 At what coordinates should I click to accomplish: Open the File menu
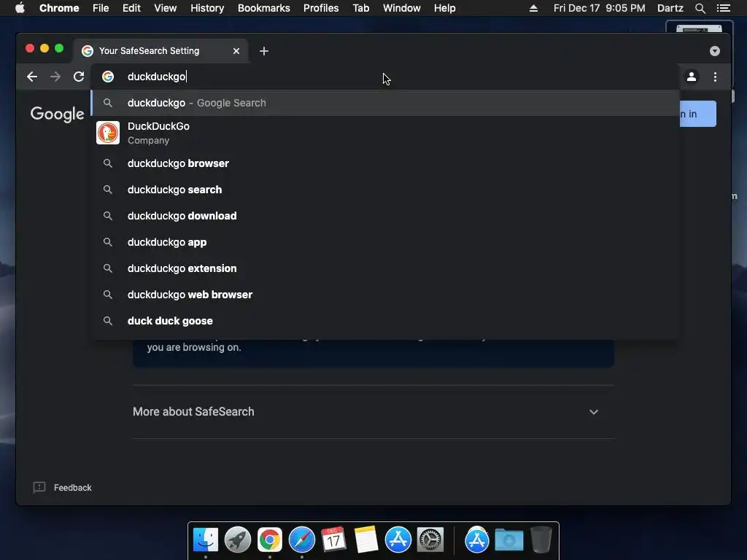101,8
